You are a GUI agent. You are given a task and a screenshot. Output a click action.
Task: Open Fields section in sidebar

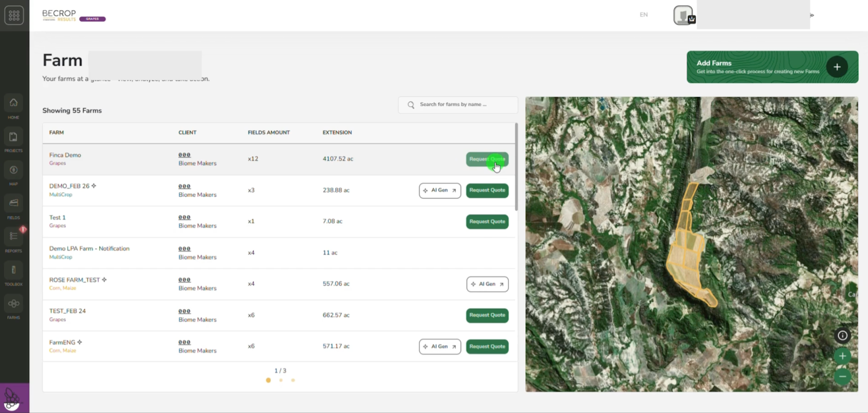tap(14, 203)
